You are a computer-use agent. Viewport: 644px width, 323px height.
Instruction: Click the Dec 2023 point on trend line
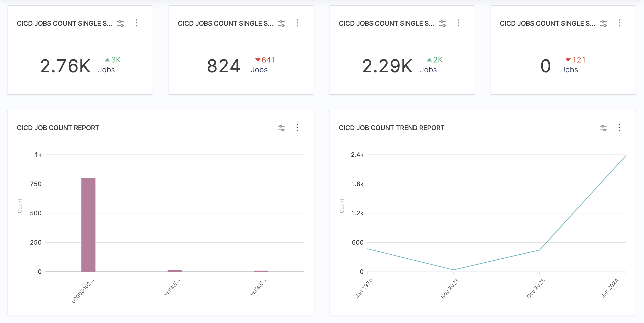pyautogui.click(x=539, y=250)
